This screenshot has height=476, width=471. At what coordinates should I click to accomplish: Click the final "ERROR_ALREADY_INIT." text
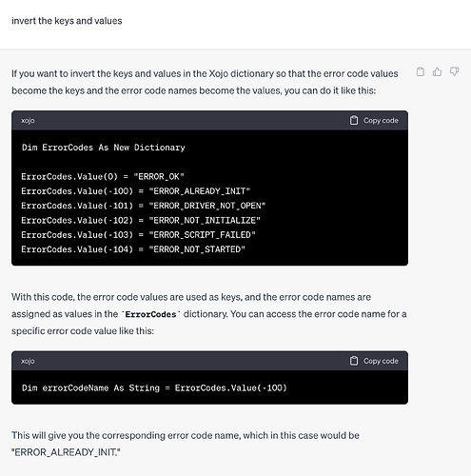pyautogui.click(x=66, y=452)
